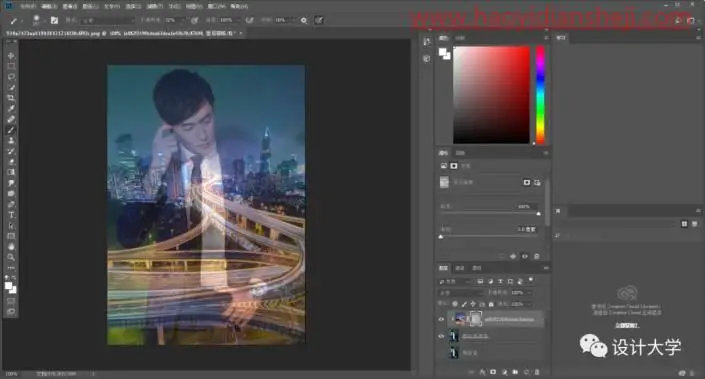This screenshot has width=705, height=379.
Task: Open the first menu in the menu bar
Action: [x=28, y=6]
